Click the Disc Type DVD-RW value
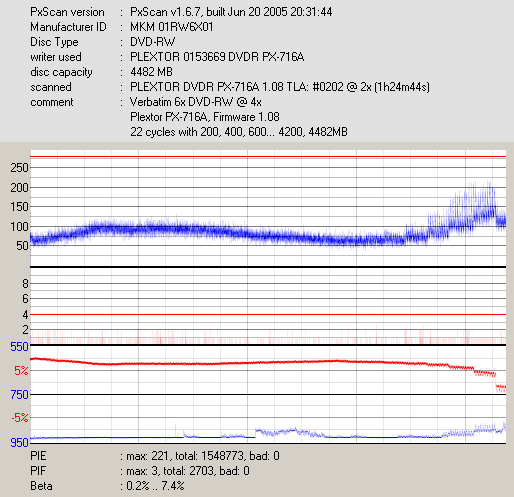514x497 pixels. coord(152,42)
